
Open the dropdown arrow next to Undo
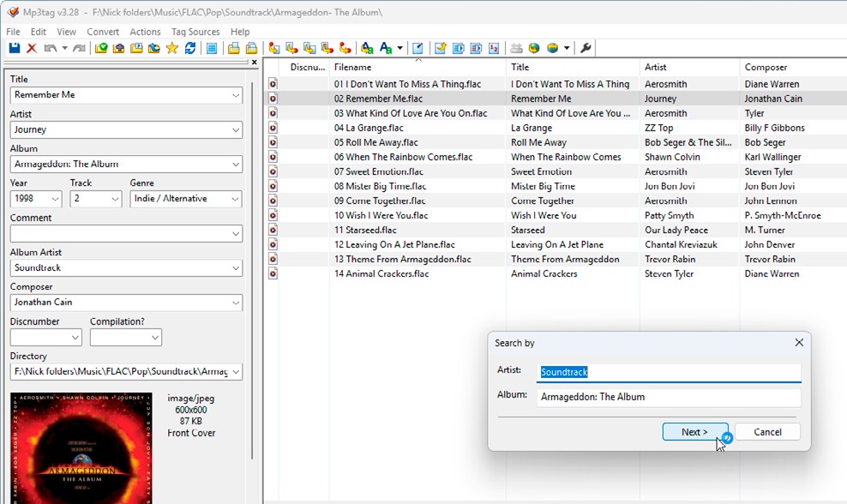65,48
